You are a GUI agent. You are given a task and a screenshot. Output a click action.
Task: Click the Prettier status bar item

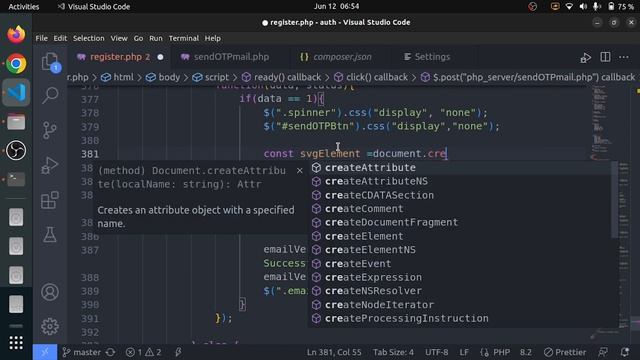565,352
